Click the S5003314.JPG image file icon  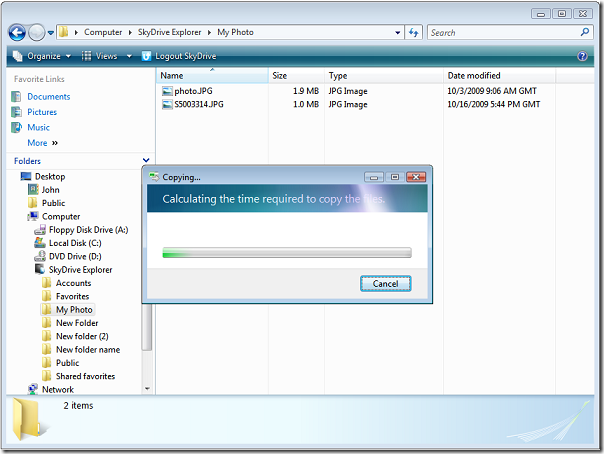pyautogui.click(x=167, y=104)
